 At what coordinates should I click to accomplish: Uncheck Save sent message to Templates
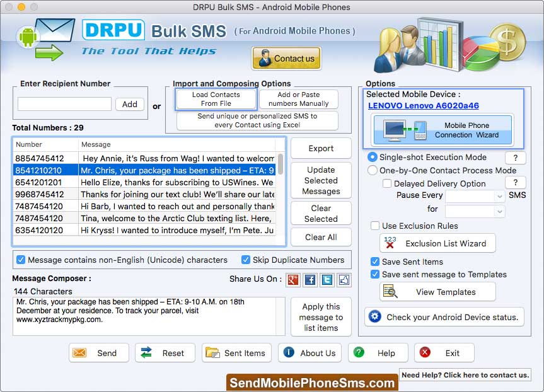(375, 274)
